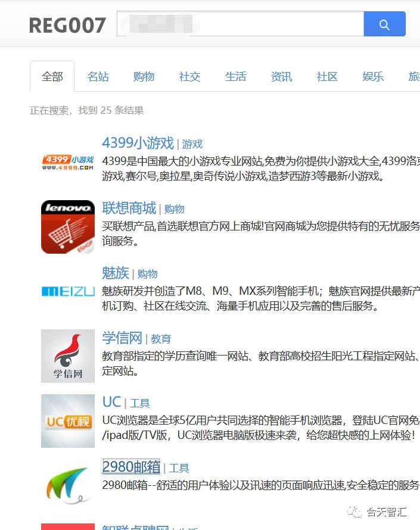Open the 4399 小游戏 logo thumbnail
This screenshot has height=530, width=420.
click(x=68, y=162)
